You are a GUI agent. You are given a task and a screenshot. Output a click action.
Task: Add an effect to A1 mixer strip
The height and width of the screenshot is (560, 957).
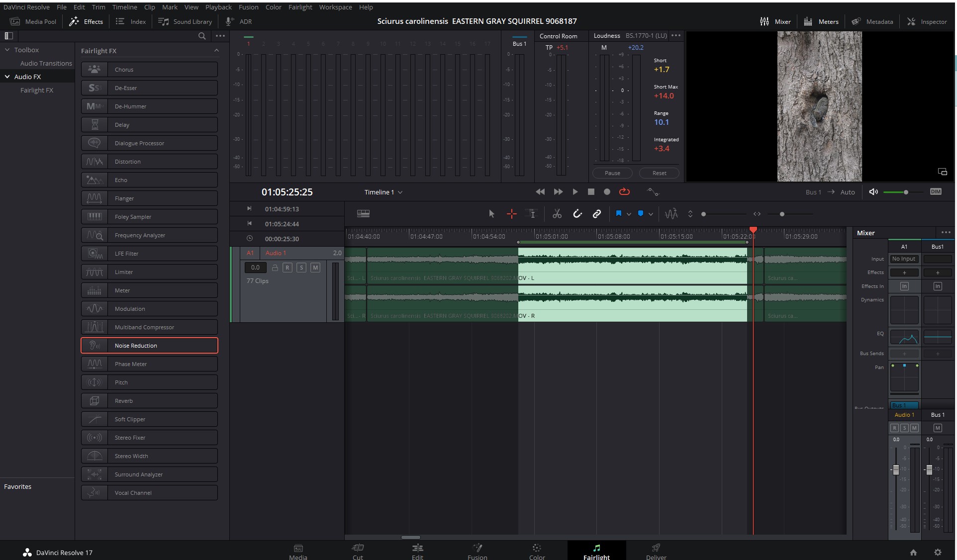click(904, 273)
